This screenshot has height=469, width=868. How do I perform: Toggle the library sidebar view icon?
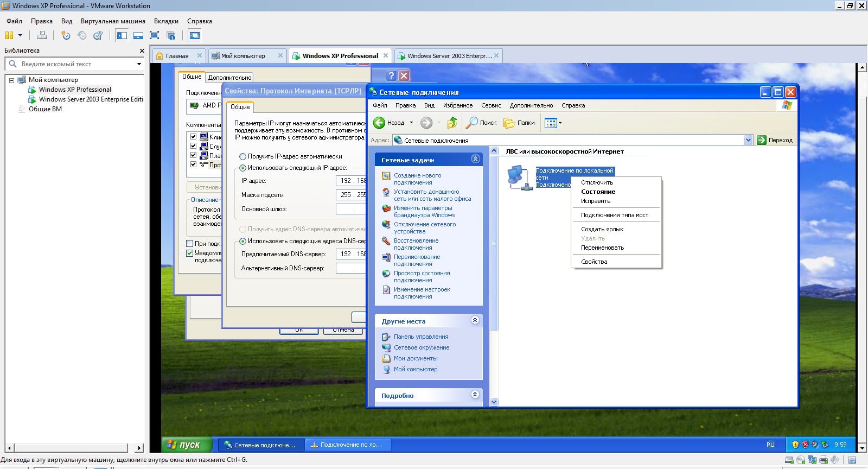pyautogui.click(x=122, y=35)
